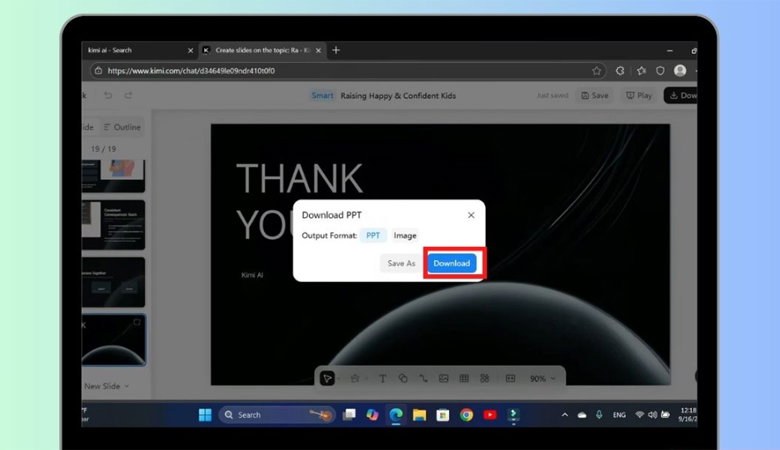Click the Save As button in dialog
The width and height of the screenshot is (780, 450).
click(401, 263)
